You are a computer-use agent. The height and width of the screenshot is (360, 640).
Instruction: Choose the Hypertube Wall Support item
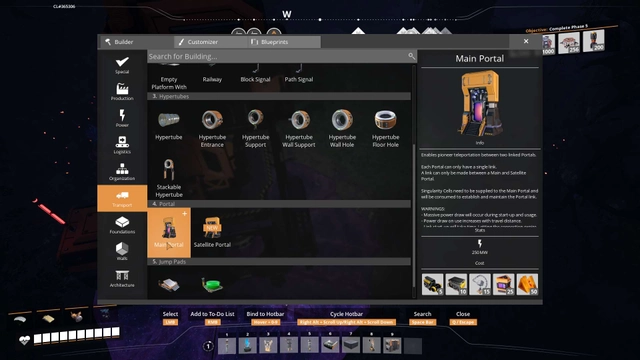click(299, 128)
